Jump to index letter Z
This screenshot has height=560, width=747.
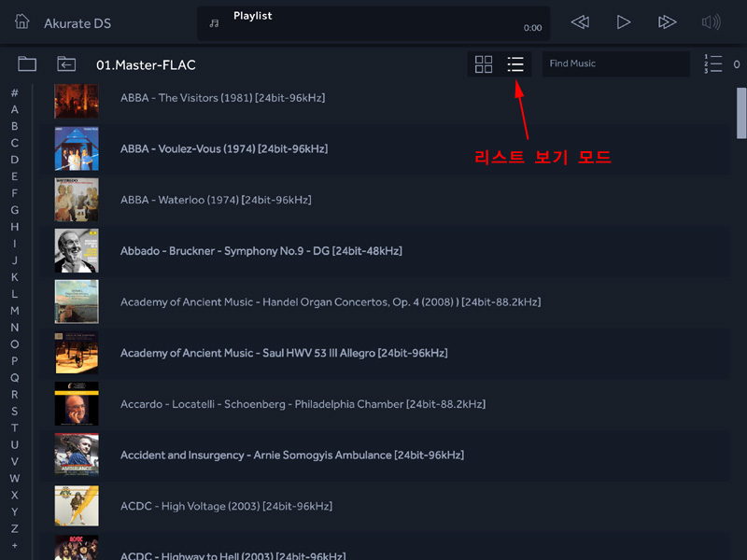pos(15,528)
